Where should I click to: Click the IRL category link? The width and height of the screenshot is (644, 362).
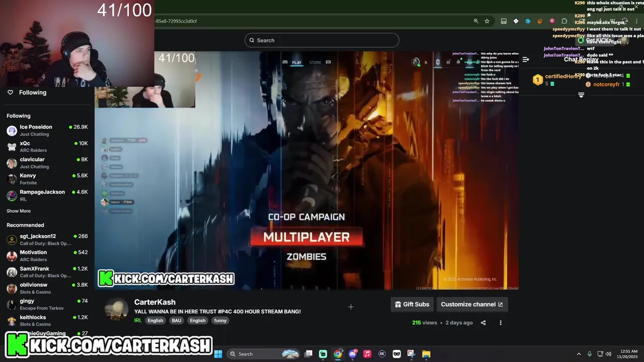coord(138,321)
